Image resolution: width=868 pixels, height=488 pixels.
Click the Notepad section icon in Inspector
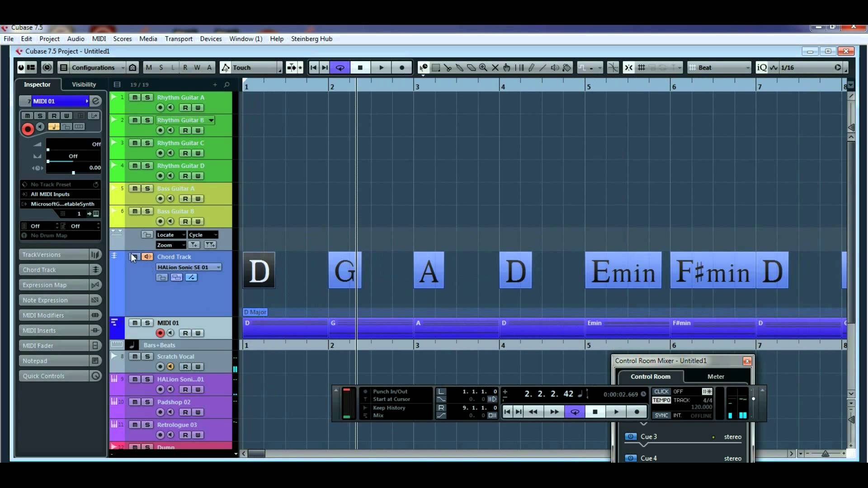click(x=95, y=361)
